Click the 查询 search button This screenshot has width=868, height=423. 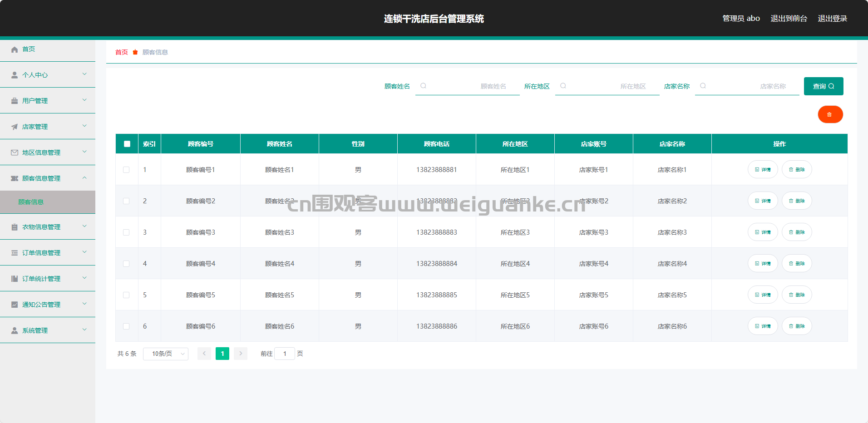click(x=824, y=86)
